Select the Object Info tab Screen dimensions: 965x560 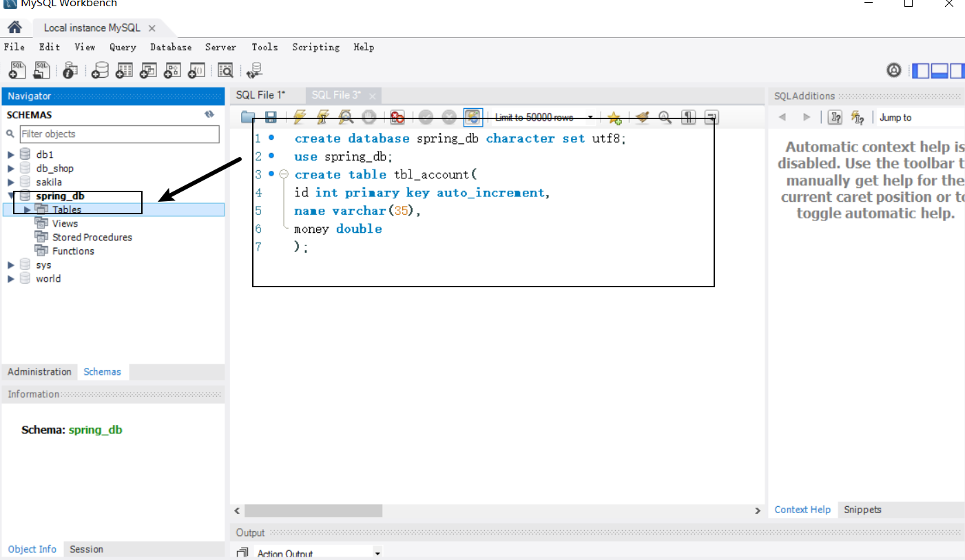tap(32, 549)
